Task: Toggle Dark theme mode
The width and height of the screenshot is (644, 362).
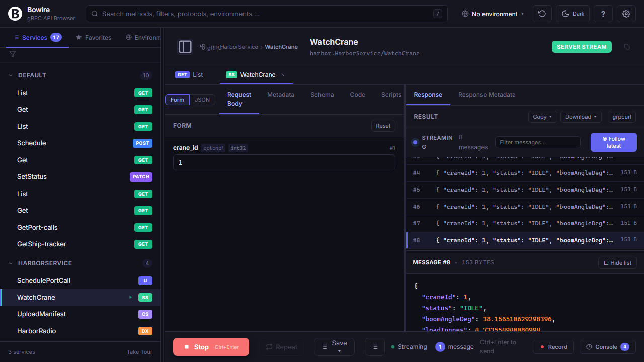Action: click(x=573, y=14)
